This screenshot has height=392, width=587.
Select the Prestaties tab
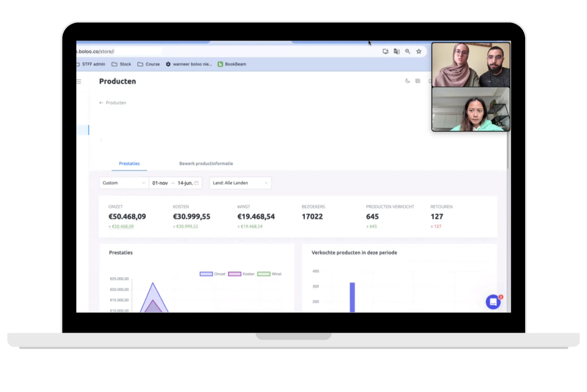pyautogui.click(x=129, y=164)
